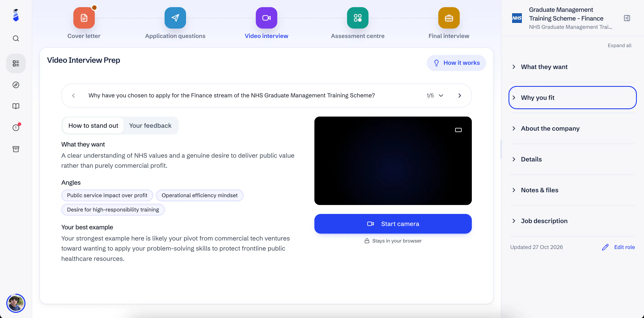Image resolution: width=644 pixels, height=318 pixels.
Task: Collapse the right side panel icon
Action: pos(627,18)
